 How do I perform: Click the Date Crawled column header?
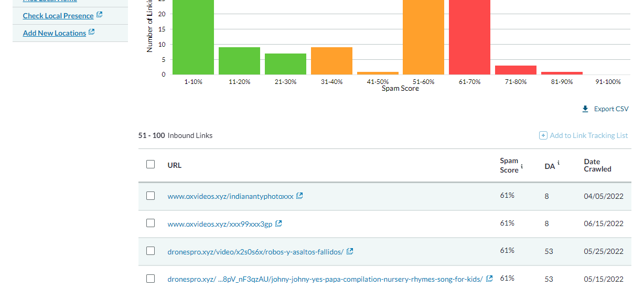click(597, 165)
